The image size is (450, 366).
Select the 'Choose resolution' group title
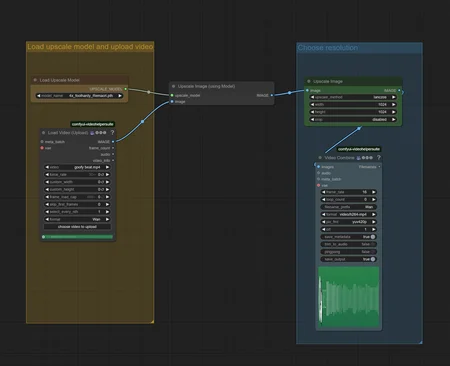click(x=328, y=48)
